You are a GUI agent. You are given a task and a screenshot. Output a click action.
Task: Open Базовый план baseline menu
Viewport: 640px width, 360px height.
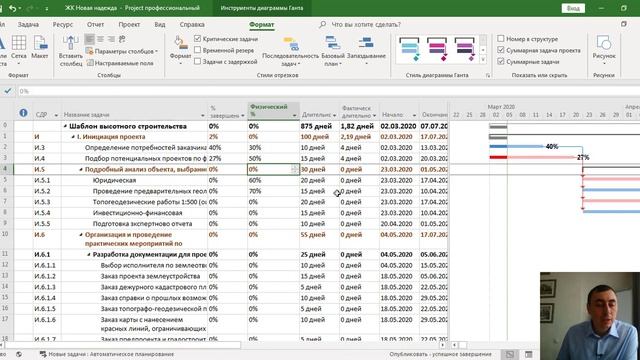(x=333, y=51)
